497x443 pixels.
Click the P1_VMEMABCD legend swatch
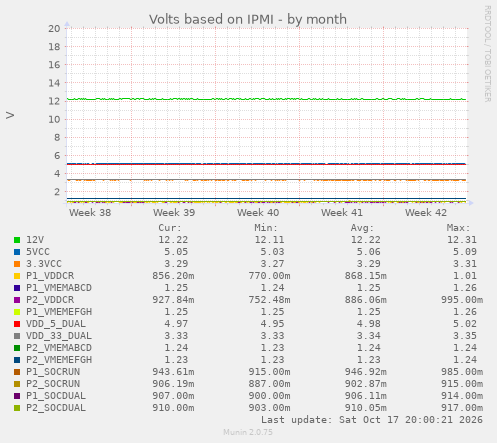17,288
